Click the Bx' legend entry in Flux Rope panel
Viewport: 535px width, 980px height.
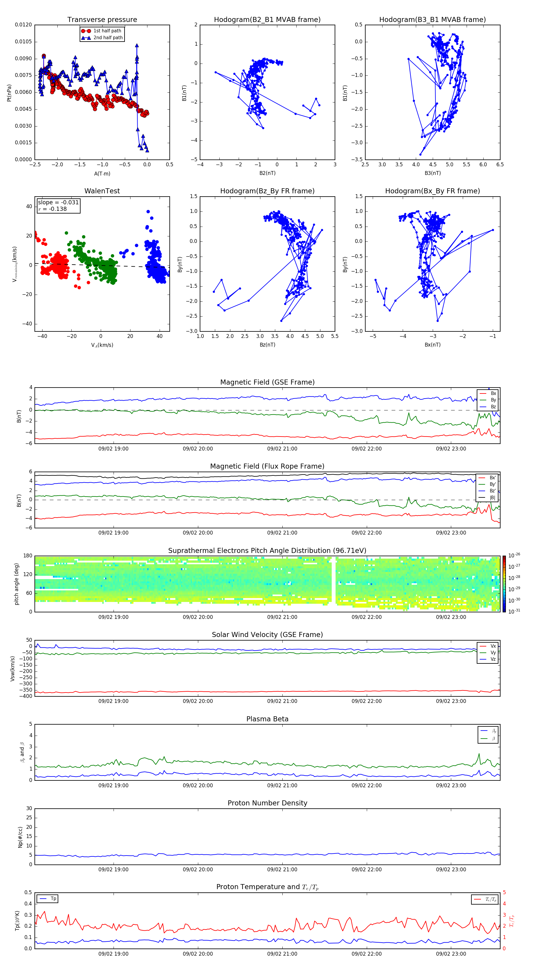click(x=487, y=478)
